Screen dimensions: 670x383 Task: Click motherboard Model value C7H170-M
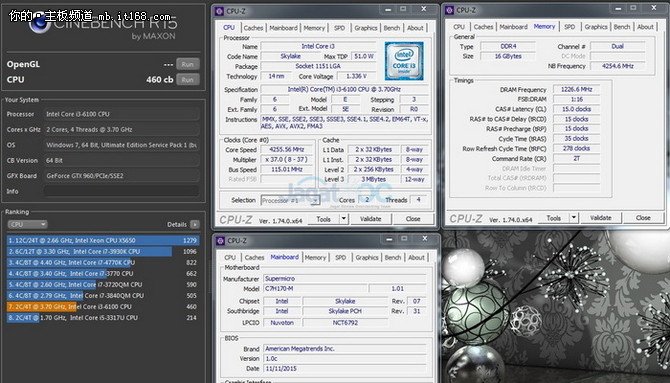click(x=315, y=289)
